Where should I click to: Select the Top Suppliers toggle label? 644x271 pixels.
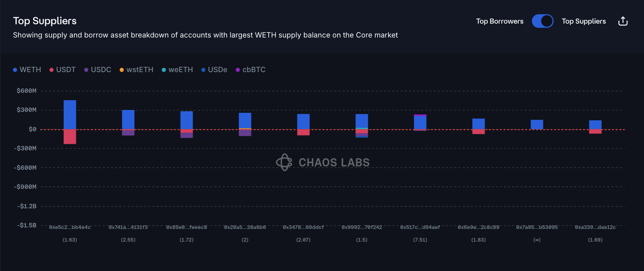coord(584,21)
